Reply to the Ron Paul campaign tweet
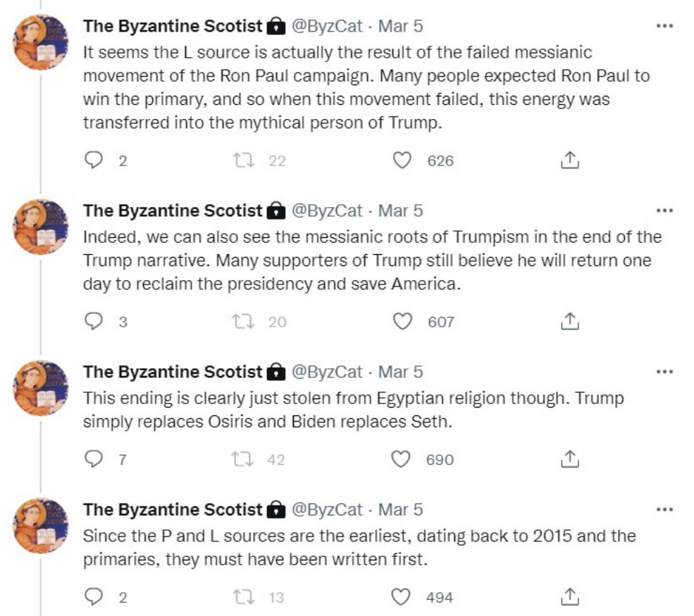The image size is (694, 616). pos(94,161)
